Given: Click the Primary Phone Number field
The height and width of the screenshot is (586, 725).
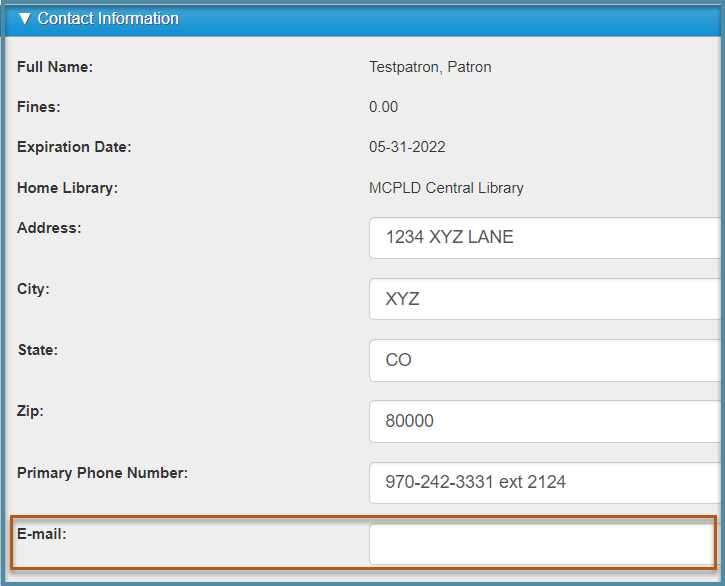Looking at the screenshot, I should [x=547, y=482].
